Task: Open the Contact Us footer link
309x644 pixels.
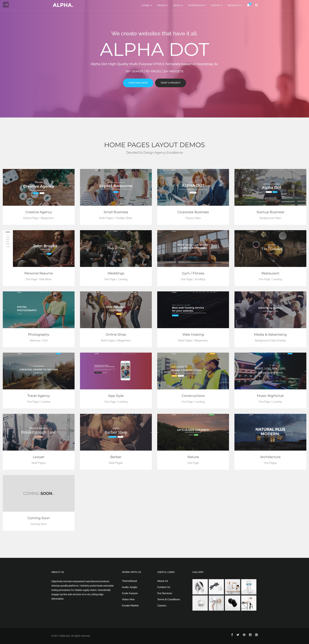Action: click(163, 587)
